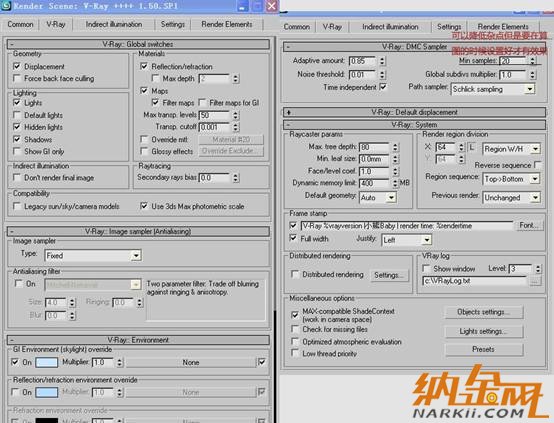
Task: Switch to Common tab in left panel
Action: (x=20, y=24)
